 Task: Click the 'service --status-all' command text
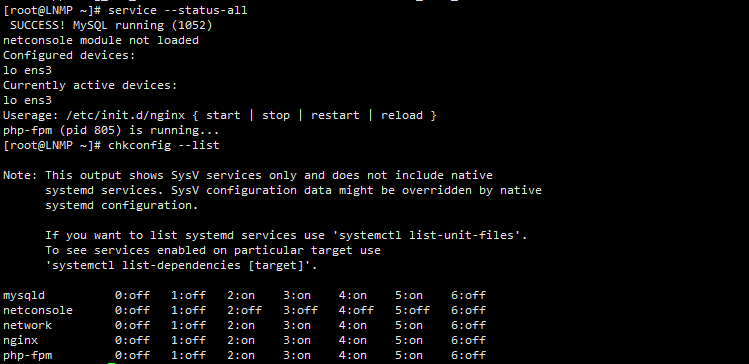[x=178, y=10]
